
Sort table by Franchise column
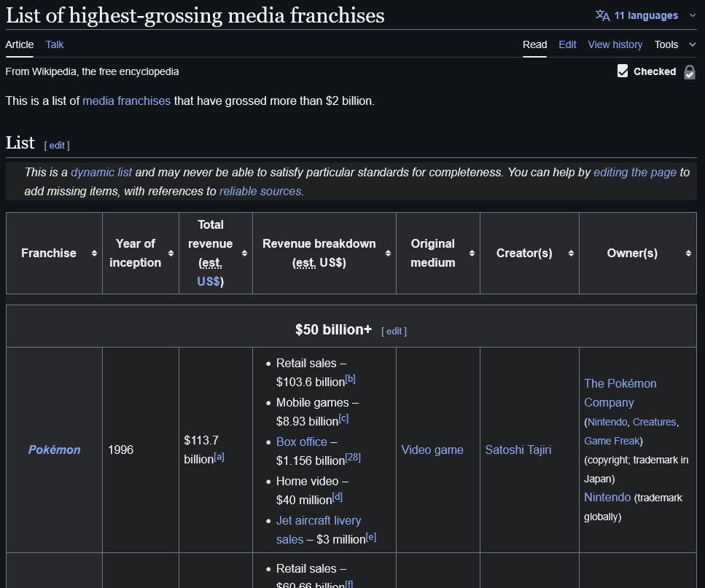pyautogui.click(x=94, y=254)
